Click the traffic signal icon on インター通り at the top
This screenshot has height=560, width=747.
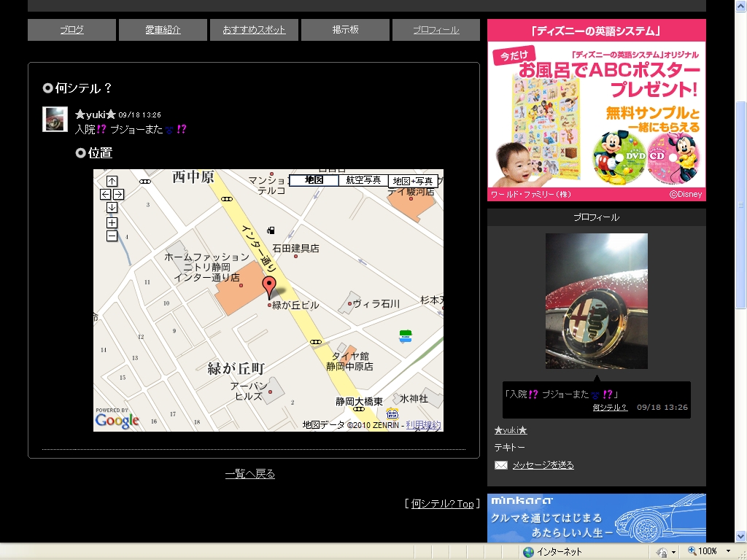pos(227,199)
